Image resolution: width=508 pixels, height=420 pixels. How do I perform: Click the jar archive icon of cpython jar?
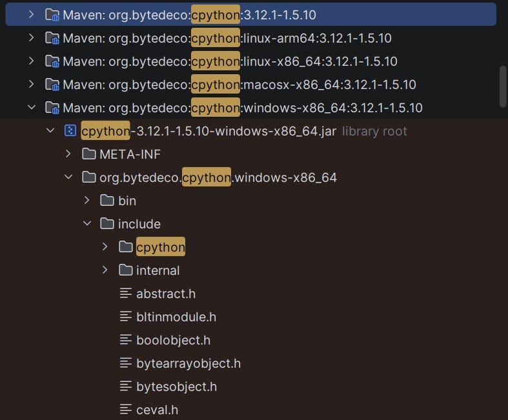70,131
